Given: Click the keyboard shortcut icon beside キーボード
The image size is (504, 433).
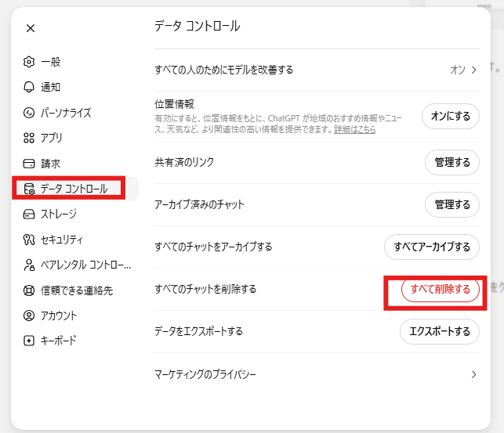Looking at the screenshot, I should (29, 341).
